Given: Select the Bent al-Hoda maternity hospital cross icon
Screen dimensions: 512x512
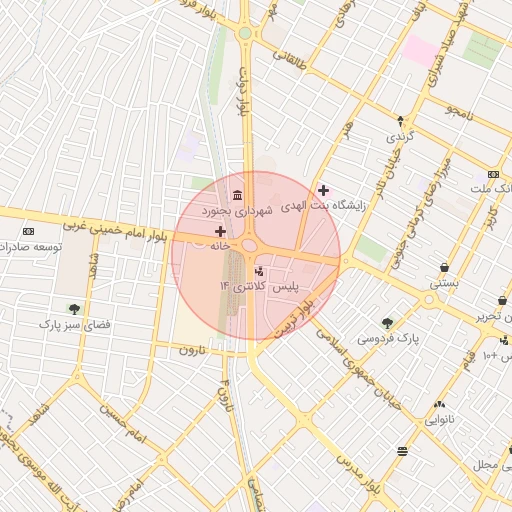Looking at the screenshot, I should tap(323, 191).
